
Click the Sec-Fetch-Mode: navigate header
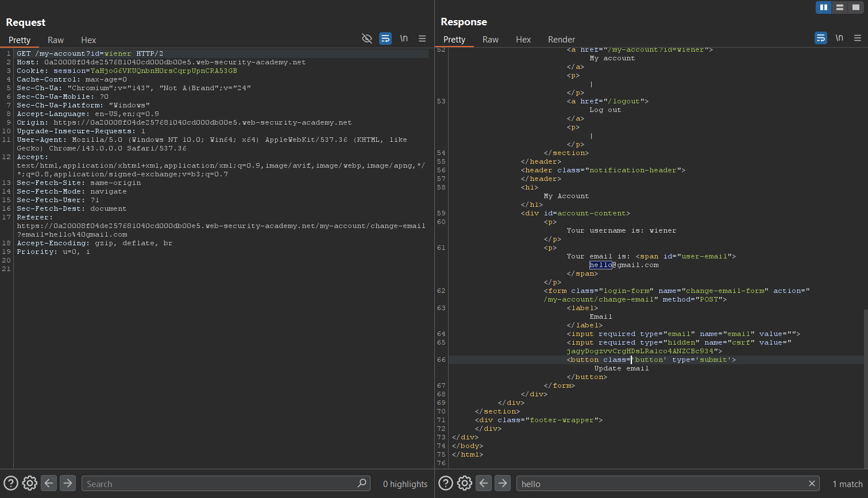[x=72, y=191]
